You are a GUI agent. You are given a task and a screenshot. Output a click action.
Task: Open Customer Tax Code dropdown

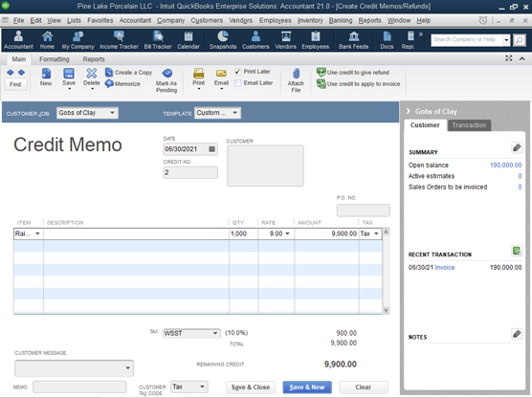pyautogui.click(x=202, y=387)
